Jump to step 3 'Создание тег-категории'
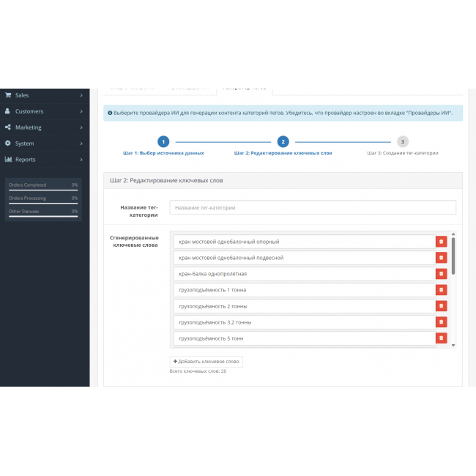Screen dimensions: 476x476 [x=402, y=141]
